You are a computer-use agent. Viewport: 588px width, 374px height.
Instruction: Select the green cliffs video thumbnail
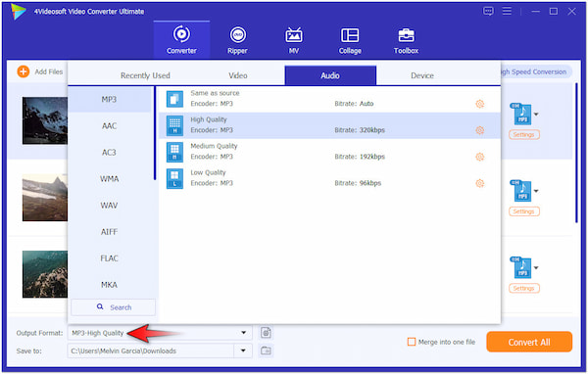tap(45, 274)
